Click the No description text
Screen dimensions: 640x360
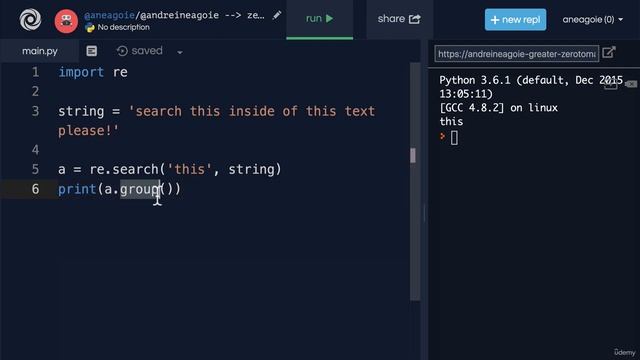(x=123, y=27)
